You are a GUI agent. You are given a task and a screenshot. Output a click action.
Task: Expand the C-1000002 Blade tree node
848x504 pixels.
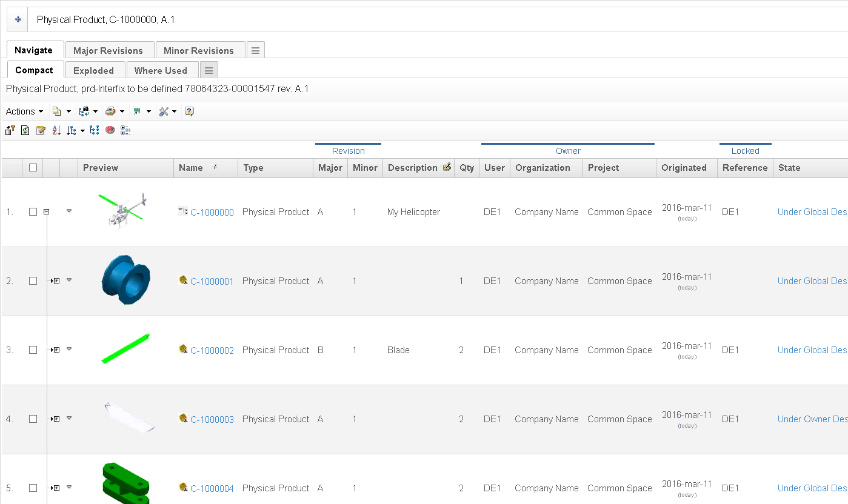click(x=56, y=350)
